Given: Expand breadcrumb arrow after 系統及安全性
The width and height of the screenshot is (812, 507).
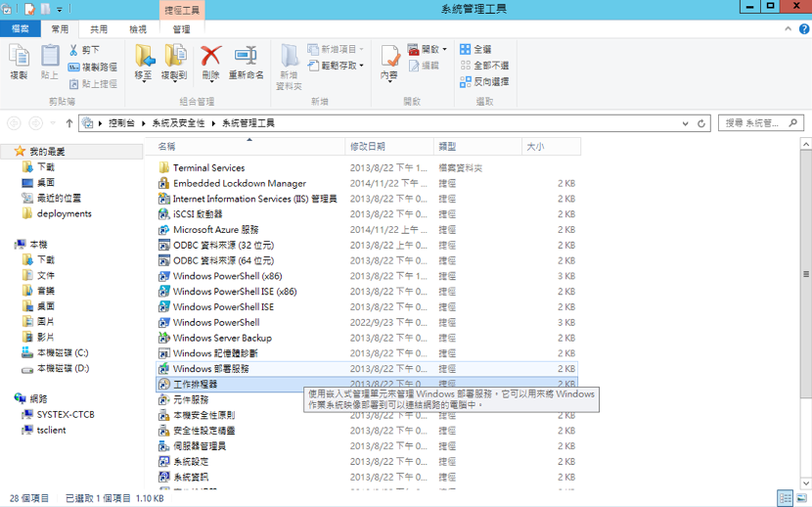Looking at the screenshot, I should [x=213, y=123].
